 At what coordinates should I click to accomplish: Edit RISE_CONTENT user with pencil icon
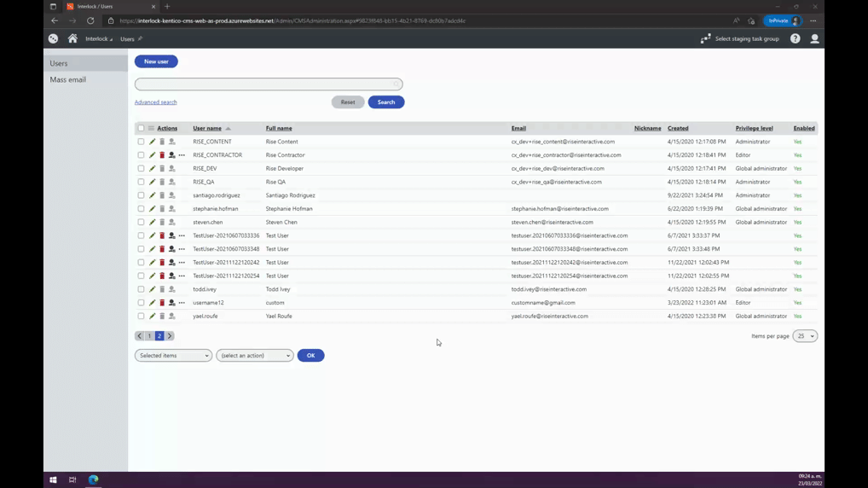point(153,142)
